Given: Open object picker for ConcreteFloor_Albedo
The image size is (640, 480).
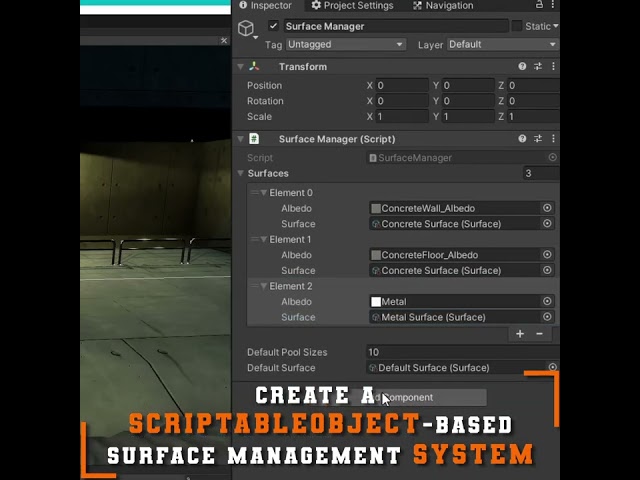Looking at the screenshot, I should click(x=547, y=255).
